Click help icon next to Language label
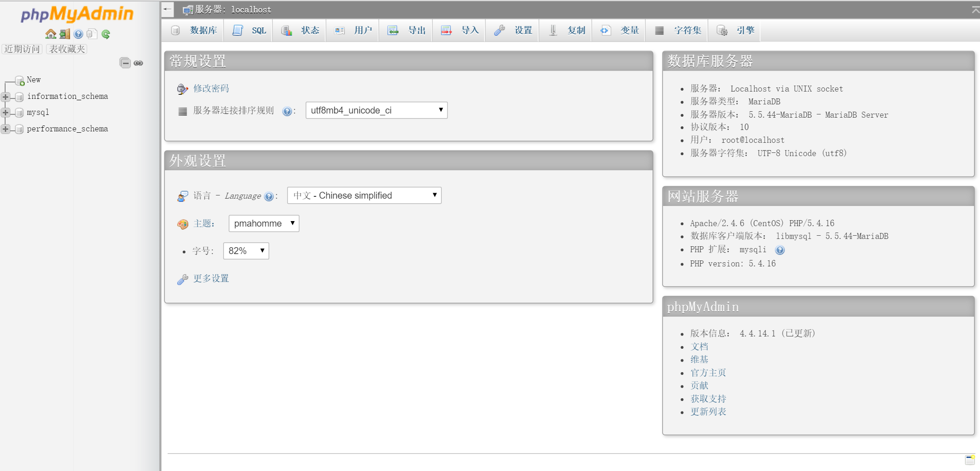 tap(269, 196)
